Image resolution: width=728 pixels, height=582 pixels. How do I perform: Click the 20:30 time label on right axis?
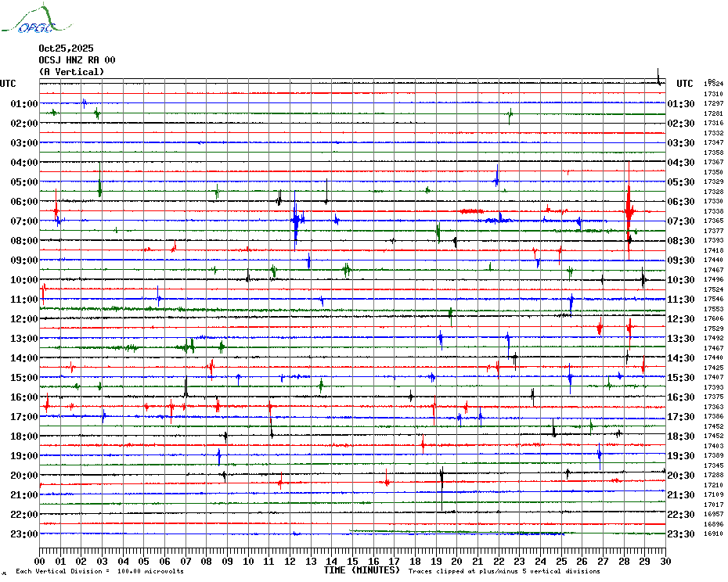681,475
